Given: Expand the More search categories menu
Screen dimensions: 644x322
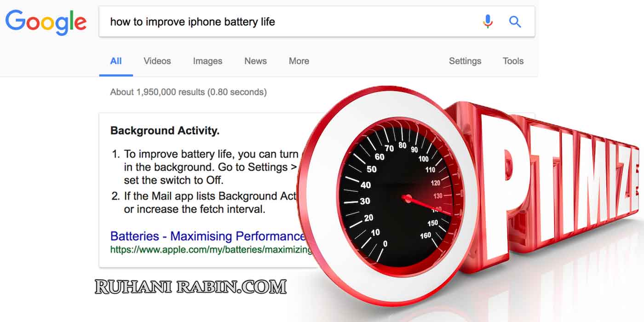Looking at the screenshot, I should pyautogui.click(x=299, y=61).
